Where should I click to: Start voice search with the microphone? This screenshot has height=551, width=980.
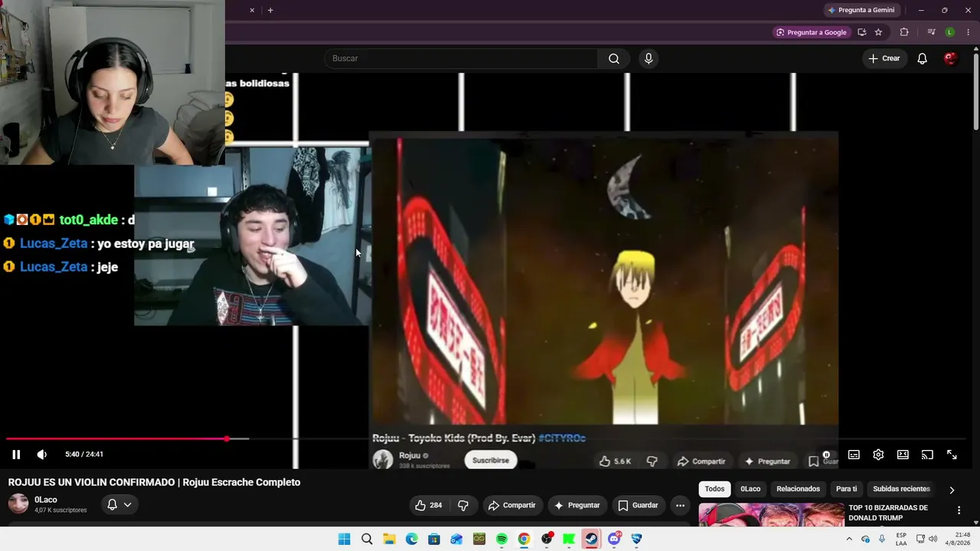pos(648,59)
